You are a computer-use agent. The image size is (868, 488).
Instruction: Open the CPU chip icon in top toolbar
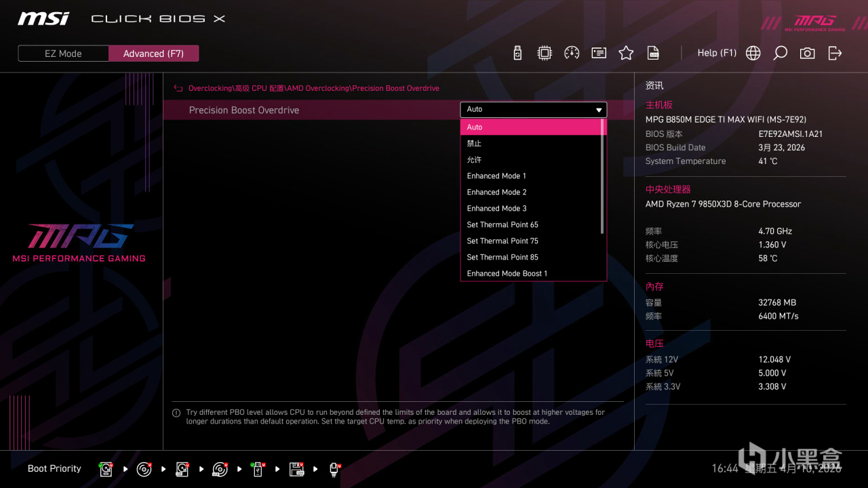(545, 53)
